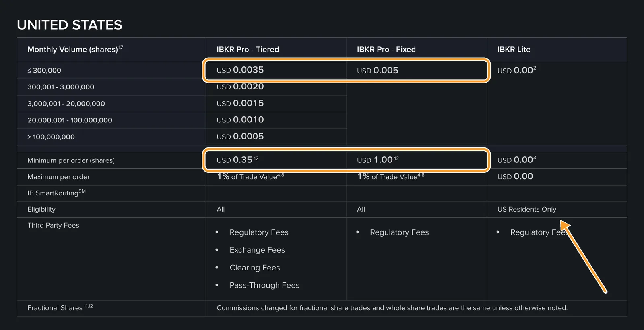Click the Minimum per order (shares) label

click(71, 160)
